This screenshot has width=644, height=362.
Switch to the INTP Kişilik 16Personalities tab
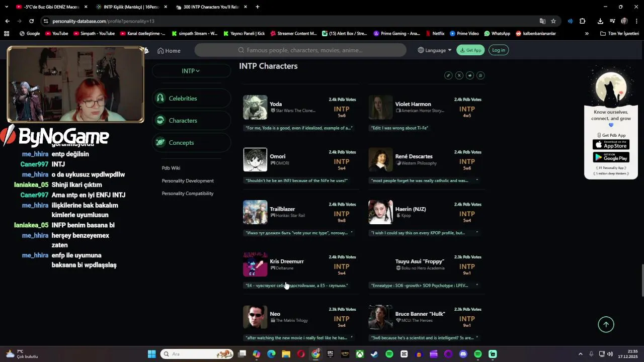coord(132,7)
